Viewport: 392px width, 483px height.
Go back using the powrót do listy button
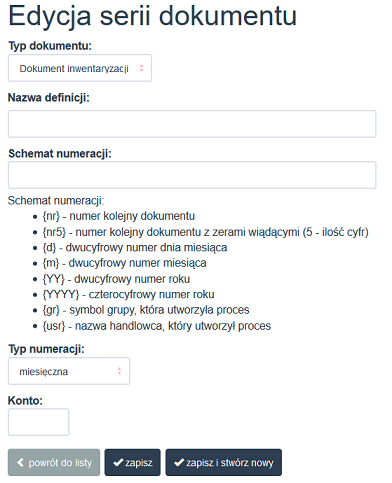pyautogui.click(x=54, y=462)
